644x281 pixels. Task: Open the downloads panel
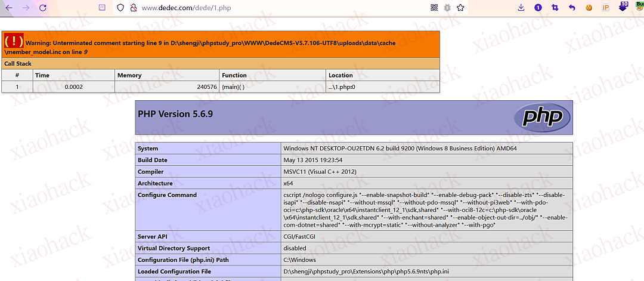[x=521, y=7]
